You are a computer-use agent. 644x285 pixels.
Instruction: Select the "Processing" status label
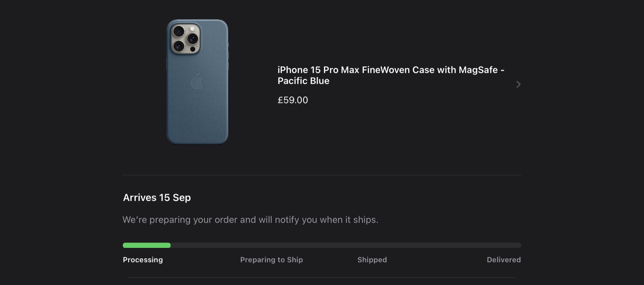[143, 260]
